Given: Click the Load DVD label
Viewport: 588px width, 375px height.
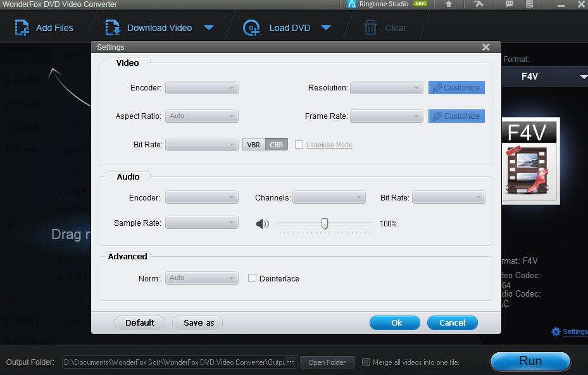Looking at the screenshot, I should tap(290, 28).
